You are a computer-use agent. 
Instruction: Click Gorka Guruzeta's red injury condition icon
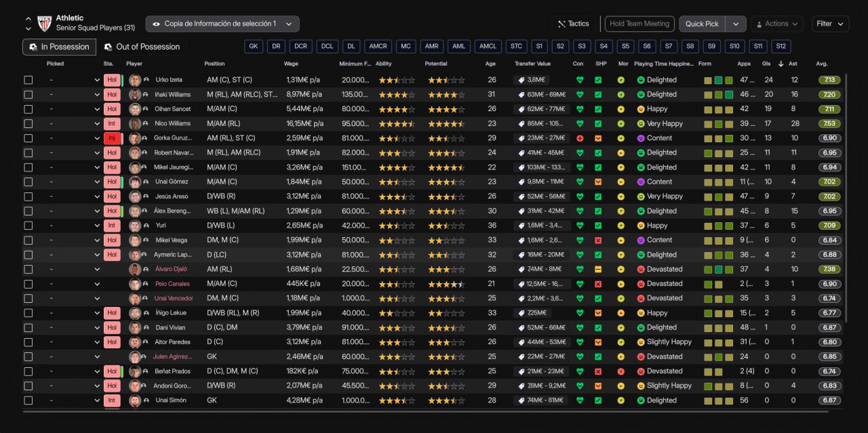(579, 138)
